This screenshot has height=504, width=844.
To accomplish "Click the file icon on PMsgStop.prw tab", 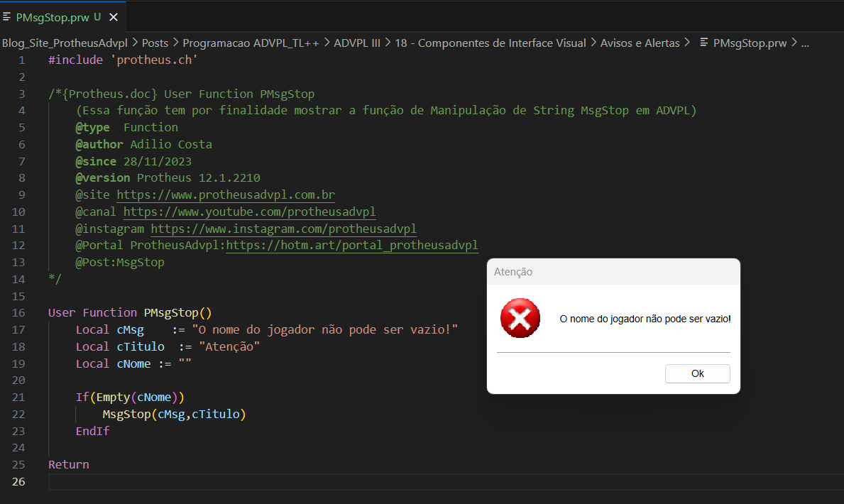I will [x=7, y=17].
